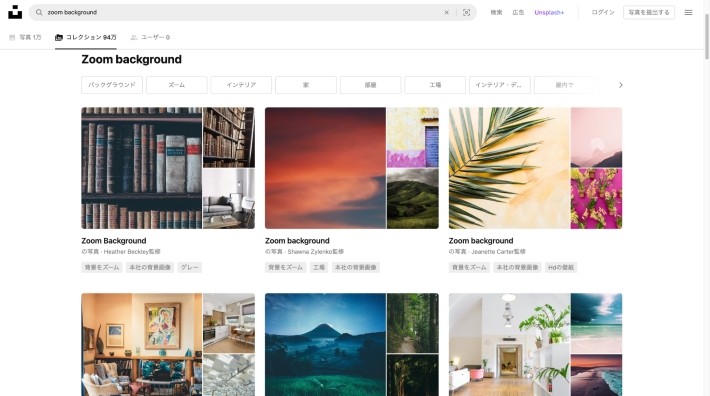Open the library shelves small thumbnail
Image resolution: width=710 pixels, height=396 pixels.
pos(229,137)
